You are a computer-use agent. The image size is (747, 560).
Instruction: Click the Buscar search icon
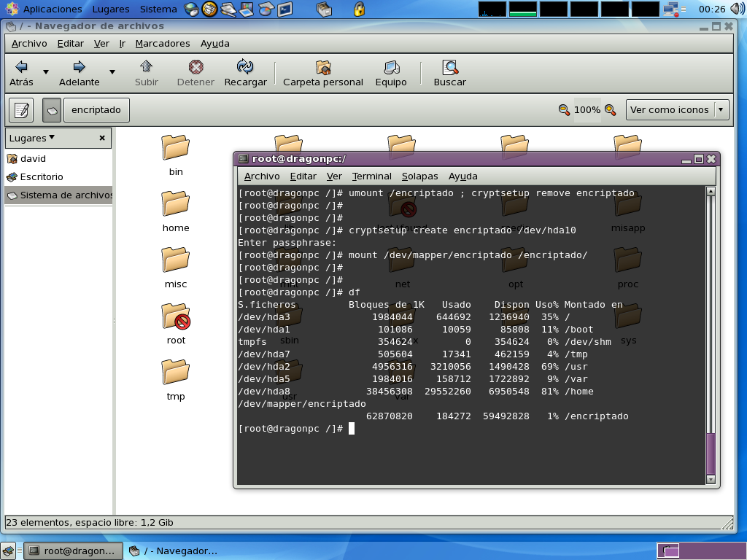450,67
